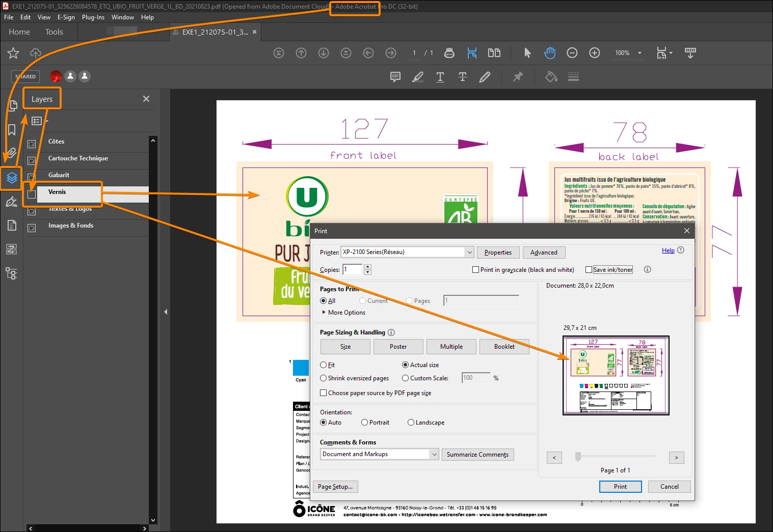Select Landscape orientation
This screenshot has height=532, width=773.
click(411, 423)
